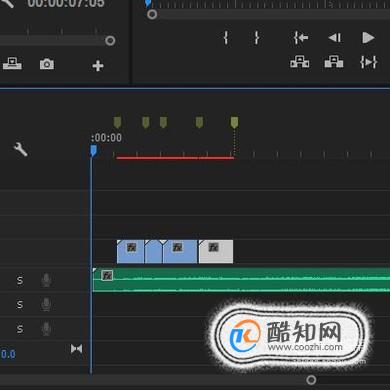
Task: Solo the middle audio track with S
Action: tap(20, 304)
